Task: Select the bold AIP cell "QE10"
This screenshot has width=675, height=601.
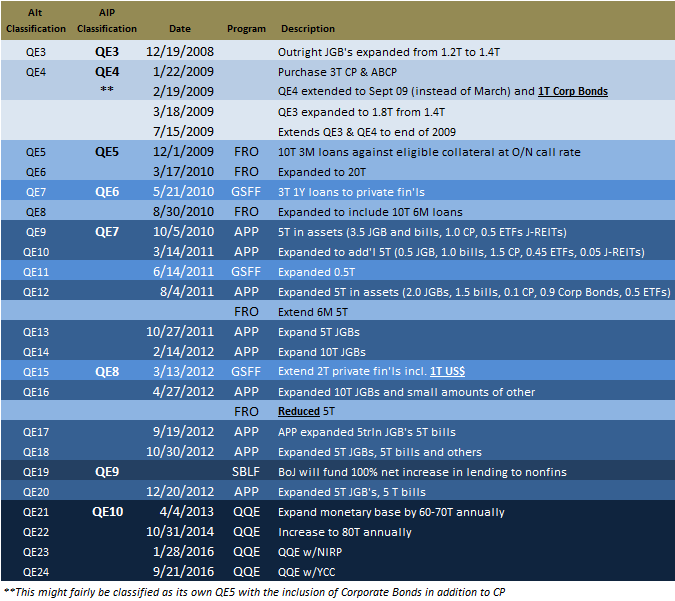Action: 108,511
